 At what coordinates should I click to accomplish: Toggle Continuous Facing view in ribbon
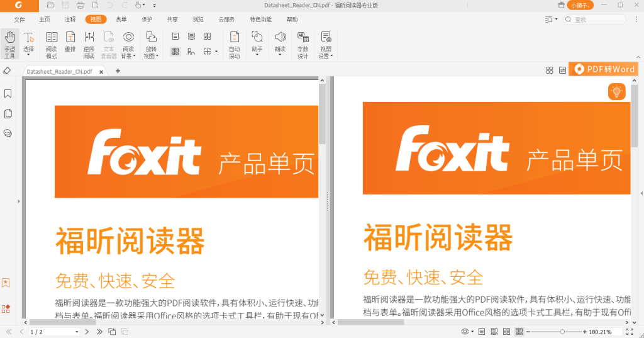tap(175, 52)
